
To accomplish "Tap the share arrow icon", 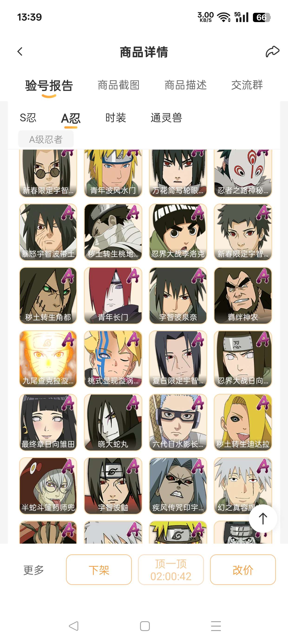I will 272,52.
